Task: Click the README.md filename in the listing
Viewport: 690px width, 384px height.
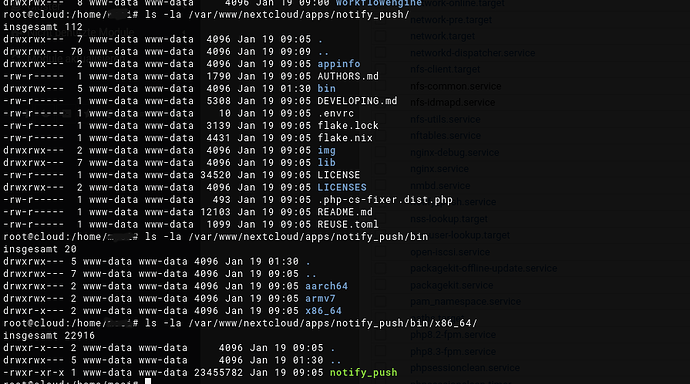Action: (345, 212)
